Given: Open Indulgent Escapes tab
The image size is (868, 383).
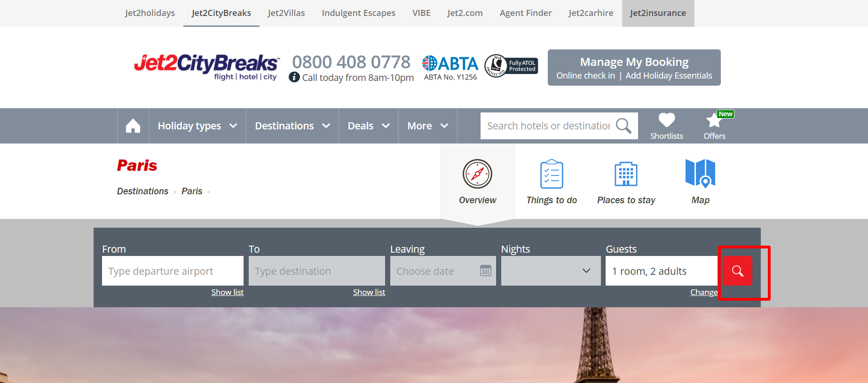Looking at the screenshot, I should (359, 13).
